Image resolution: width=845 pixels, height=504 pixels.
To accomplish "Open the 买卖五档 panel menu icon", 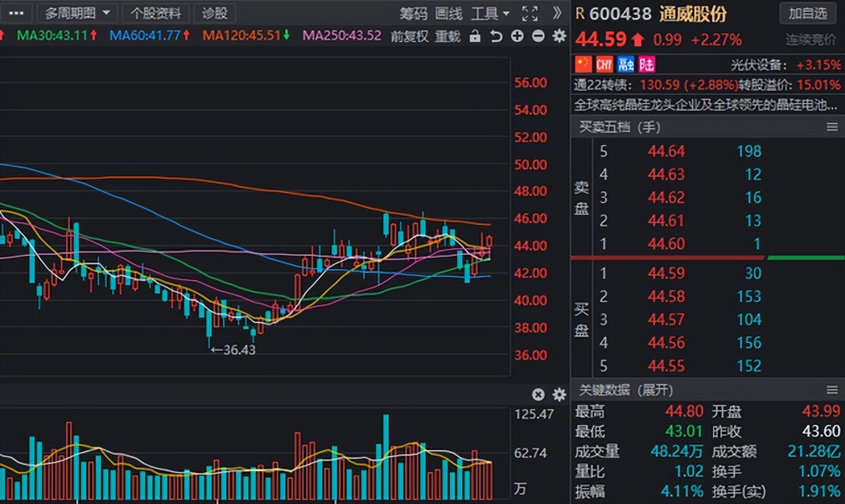I will coord(832,127).
